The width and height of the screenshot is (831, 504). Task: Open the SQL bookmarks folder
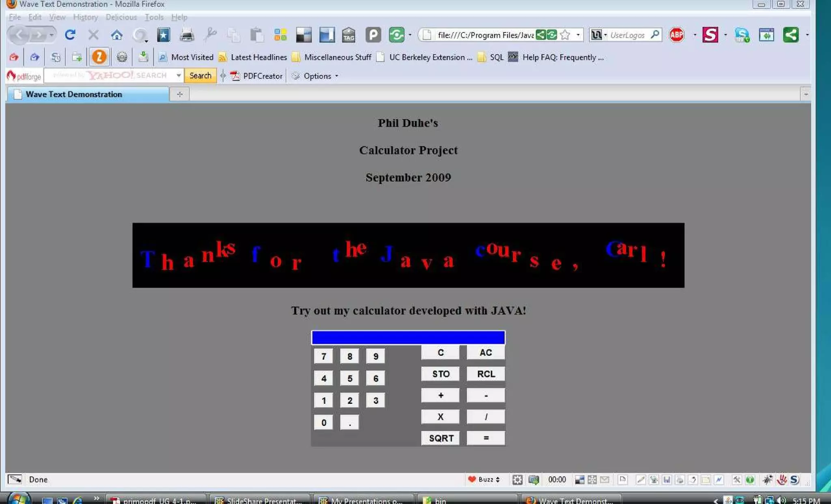click(x=490, y=57)
